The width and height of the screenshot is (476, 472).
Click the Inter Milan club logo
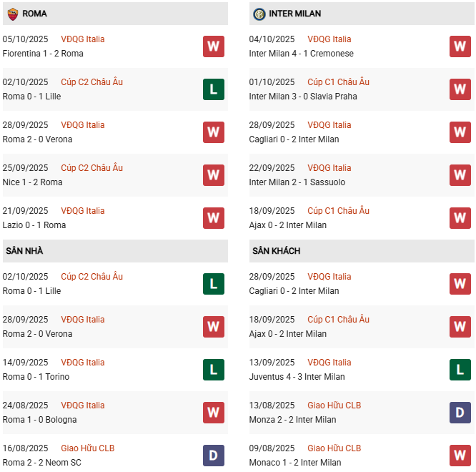[x=259, y=14]
